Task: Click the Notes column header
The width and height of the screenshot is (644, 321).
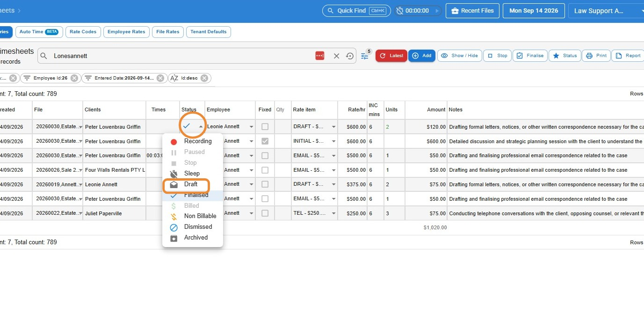Action: 456,110
